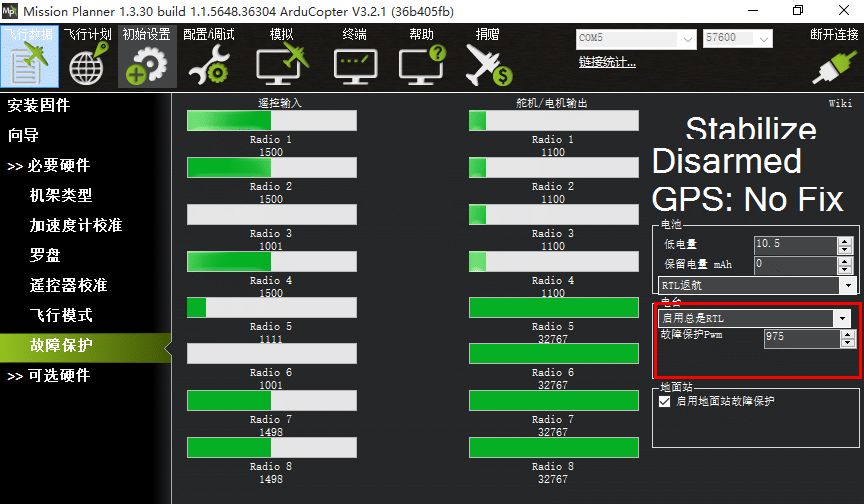
Task: Click the 遥控输入 heading
Action: (x=280, y=103)
